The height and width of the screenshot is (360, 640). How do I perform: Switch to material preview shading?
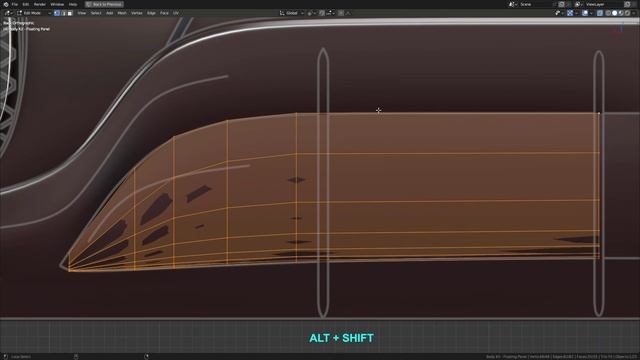(x=621, y=13)
